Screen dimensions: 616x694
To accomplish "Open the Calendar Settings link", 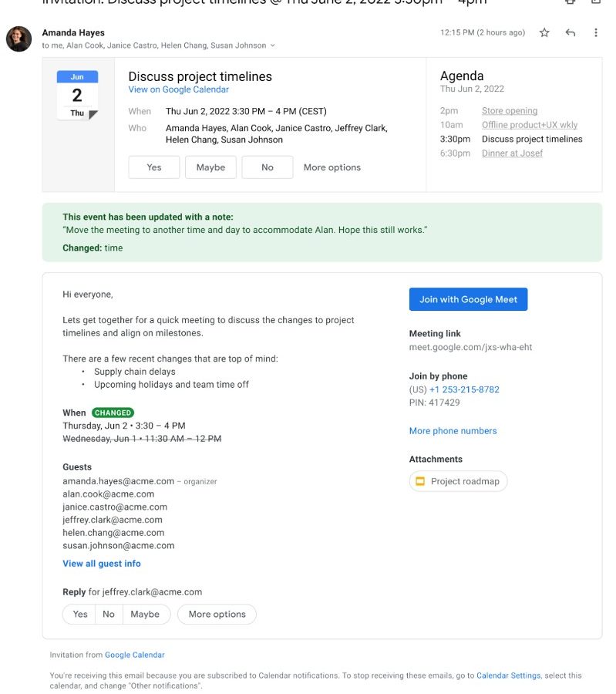I will (x=508, y=675).
